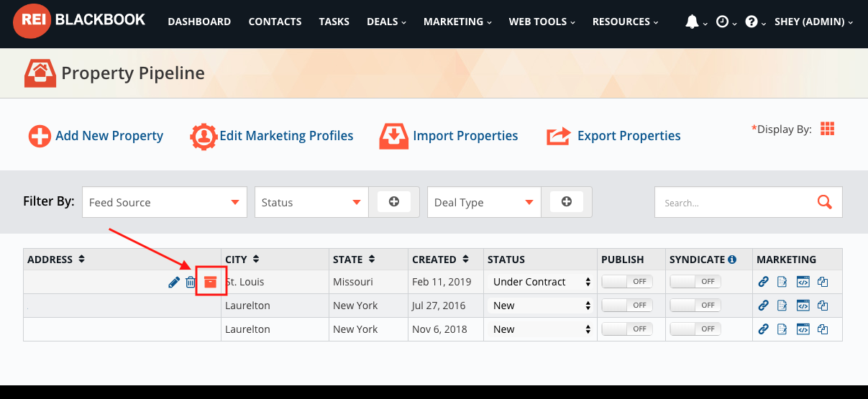Click the Export Properties arrow icon
868x399 pixels.
(x=558, y=136)
